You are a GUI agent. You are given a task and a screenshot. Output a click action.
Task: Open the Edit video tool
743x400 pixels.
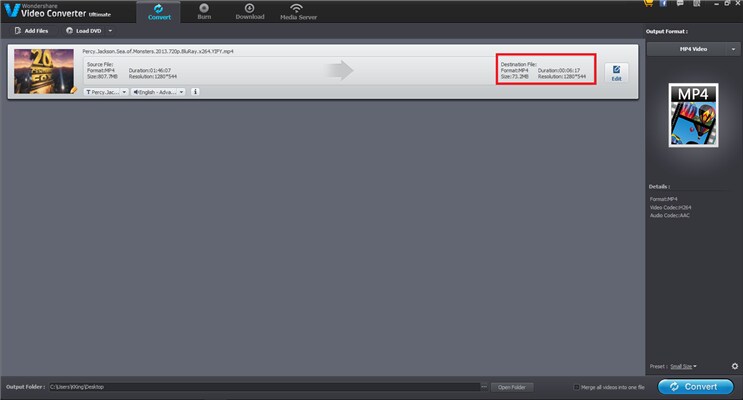(x=616, y=73)
